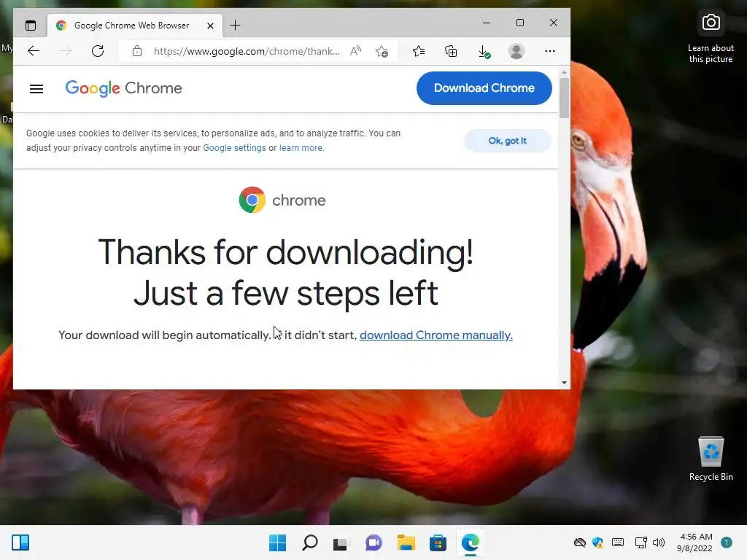
Task: Open Microsoft Store from taskbar
Action: pos(438,542)
